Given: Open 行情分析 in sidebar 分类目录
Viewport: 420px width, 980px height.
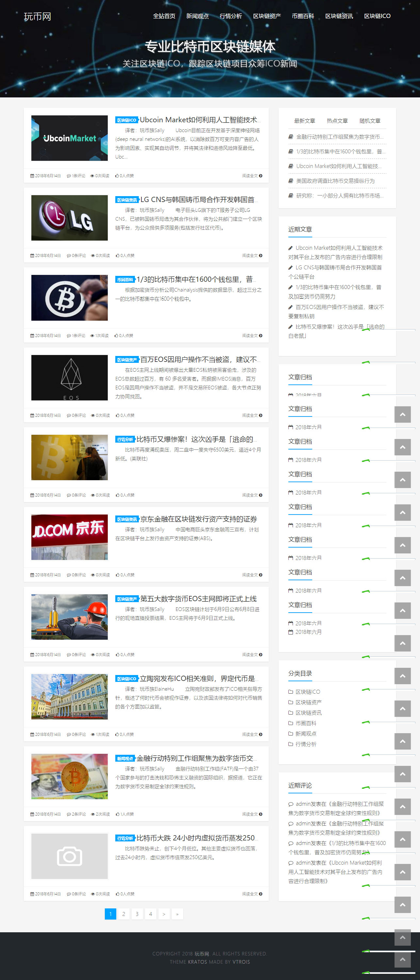Looking at the screenshot, I should click(306, 744).
